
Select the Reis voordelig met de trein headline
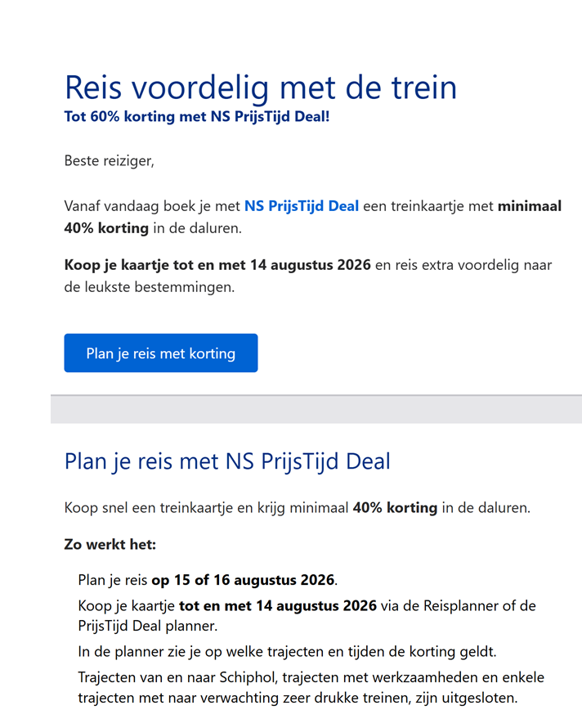pos(261,88)
